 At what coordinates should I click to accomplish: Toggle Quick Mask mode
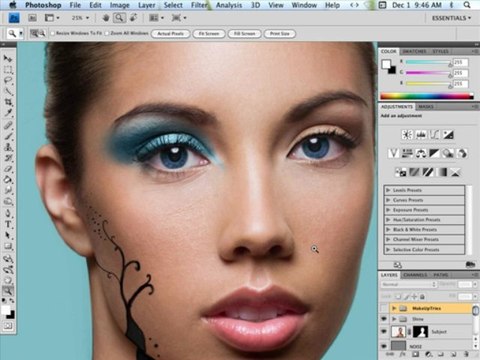tap(8, 326)
